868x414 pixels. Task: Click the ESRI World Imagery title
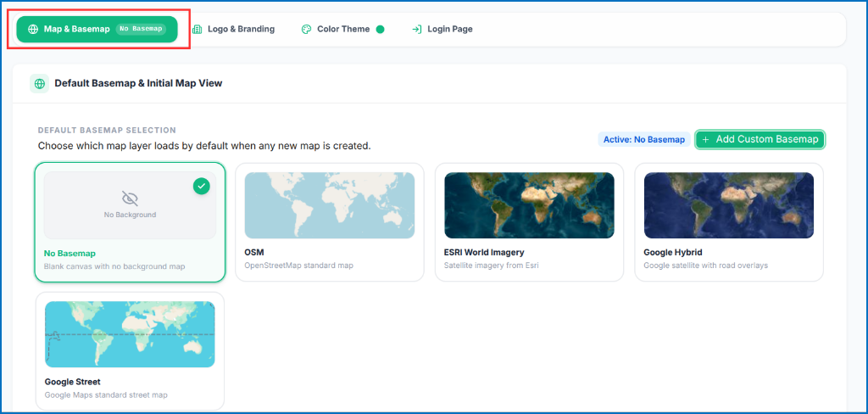point(484,252)
